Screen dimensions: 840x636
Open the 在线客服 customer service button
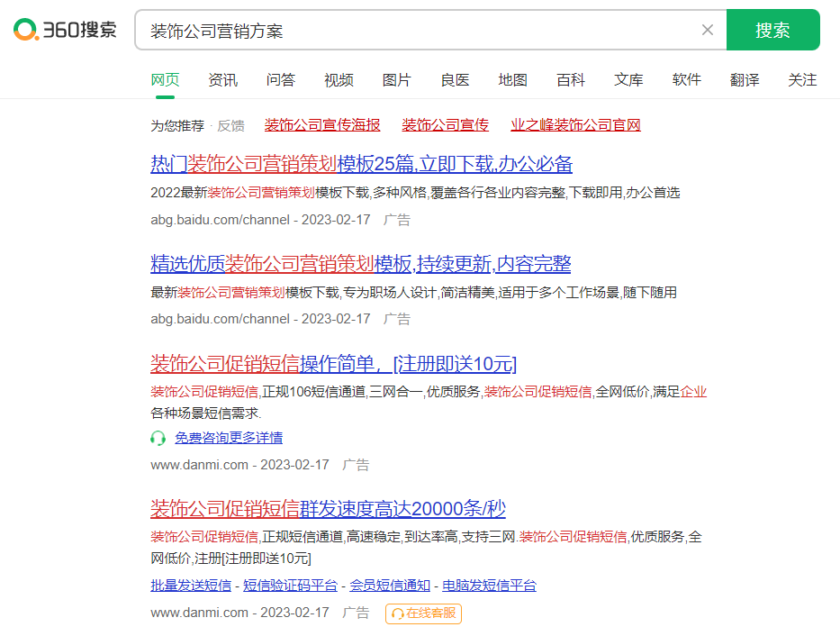coord(423,613)
